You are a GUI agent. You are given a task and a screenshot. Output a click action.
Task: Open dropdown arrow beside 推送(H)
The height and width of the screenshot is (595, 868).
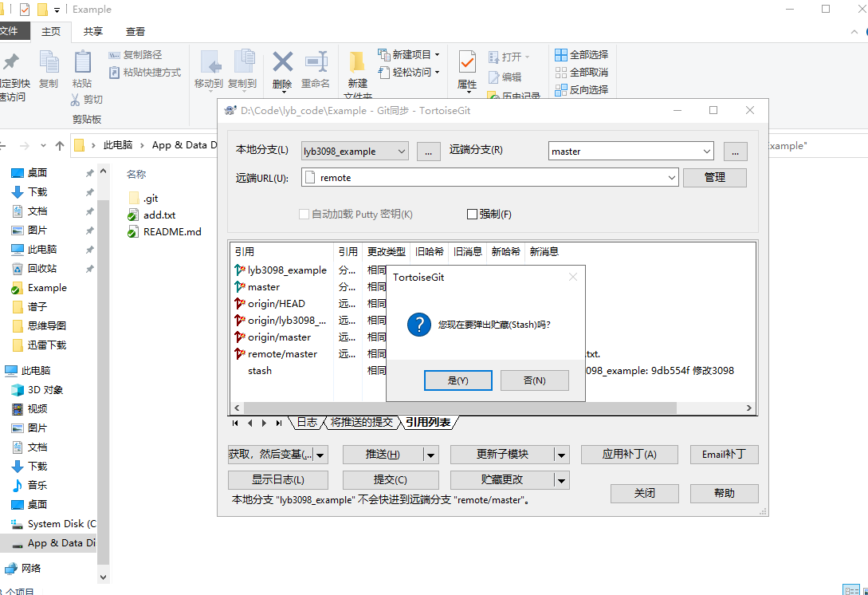(430, 455)
